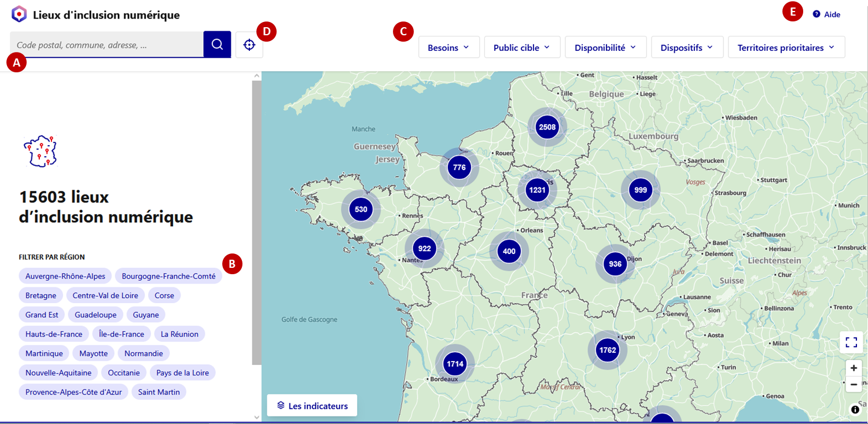This screenshot has height=424, width=868.
Task: Click the postal code search field
Action: point(107,45)
